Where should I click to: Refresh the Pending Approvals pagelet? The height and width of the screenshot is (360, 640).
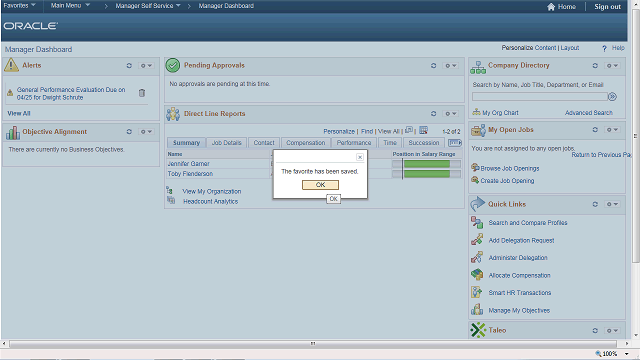433,65
